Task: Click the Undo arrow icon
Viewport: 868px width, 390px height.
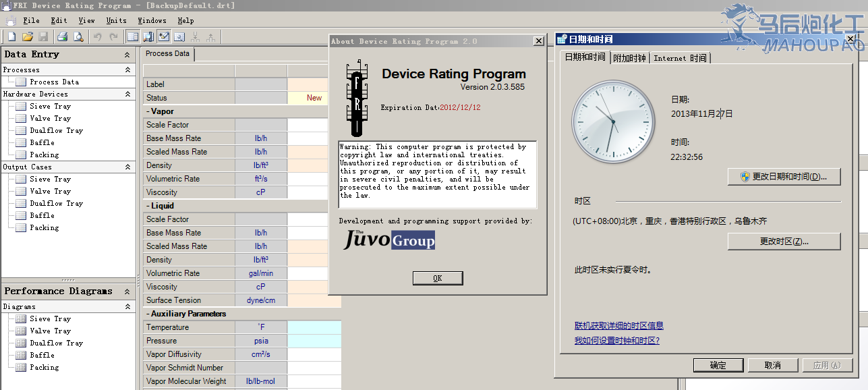Action: pos(98,36)
